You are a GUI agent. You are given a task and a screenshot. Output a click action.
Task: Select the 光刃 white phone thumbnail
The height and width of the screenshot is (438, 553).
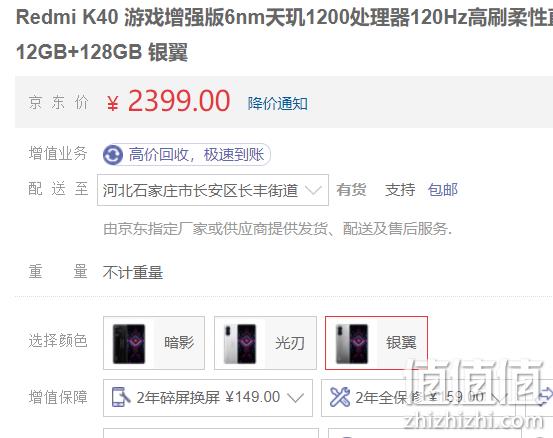click(240, 343)
